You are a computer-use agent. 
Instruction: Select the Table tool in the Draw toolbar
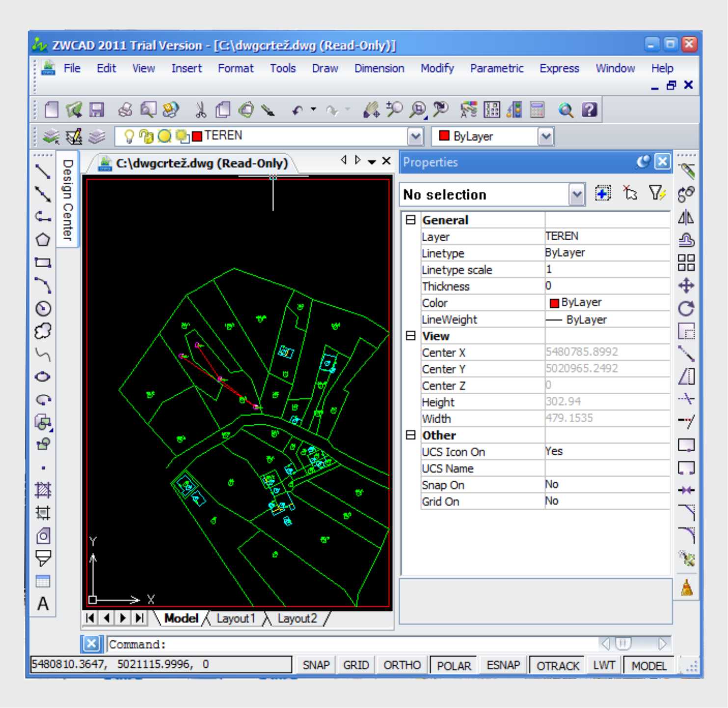pos(43,581)
